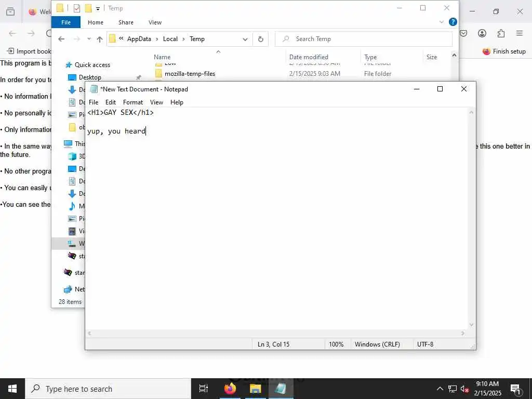Sort files by Size column
This screenshot has height=399, width=532.
(x=432, y=57)
